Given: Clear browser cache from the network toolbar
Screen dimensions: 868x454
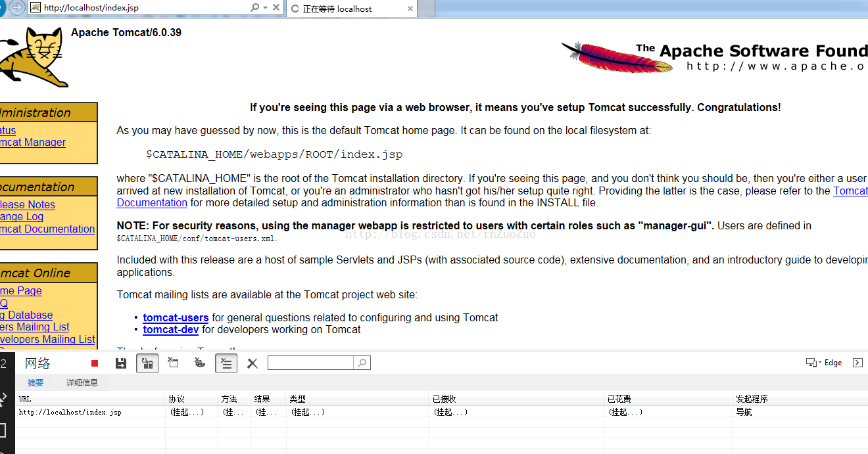Looking at the screenshot, I should pos(174,363).
